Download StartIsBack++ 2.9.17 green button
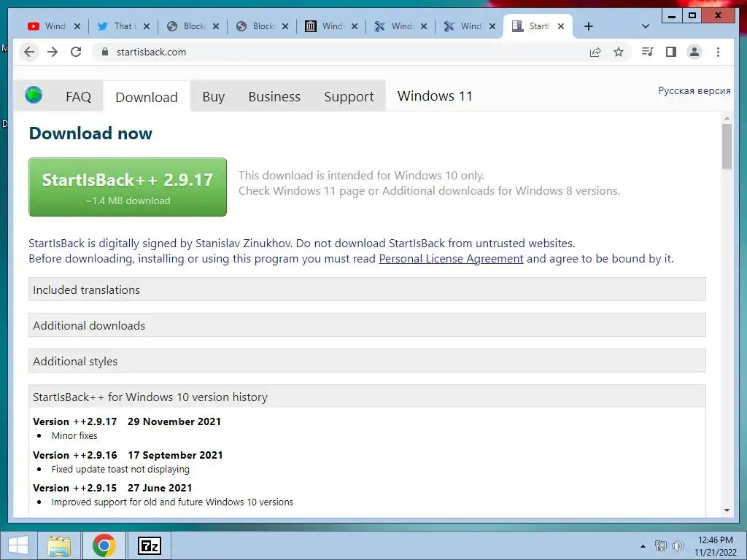The image size is (747, 560). coord(128,187)
